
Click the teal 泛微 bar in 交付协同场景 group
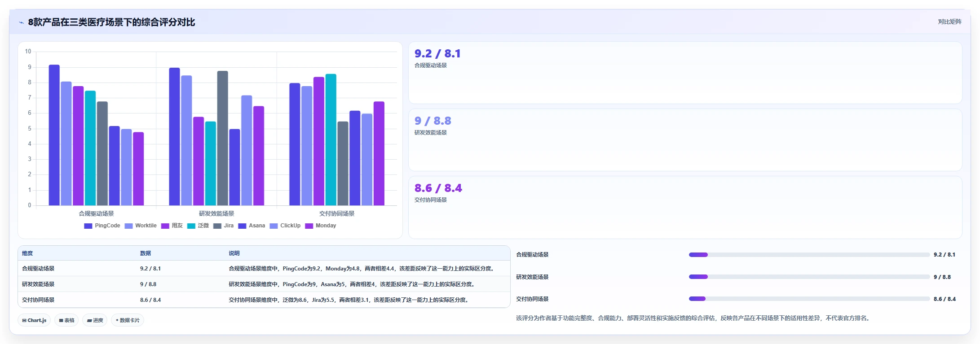tap(331, 139)
